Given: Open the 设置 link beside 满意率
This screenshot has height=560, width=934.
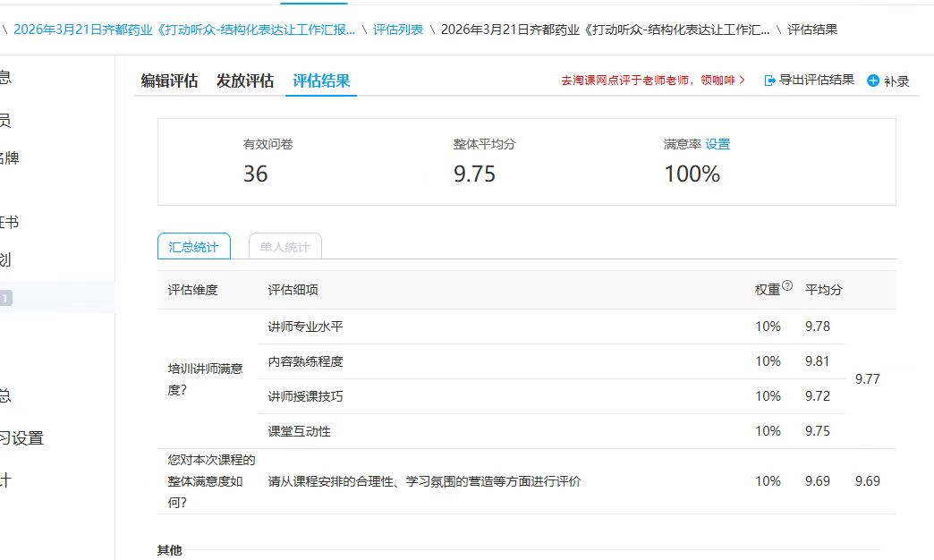Looking at the screenshot, I should [717, 144].
